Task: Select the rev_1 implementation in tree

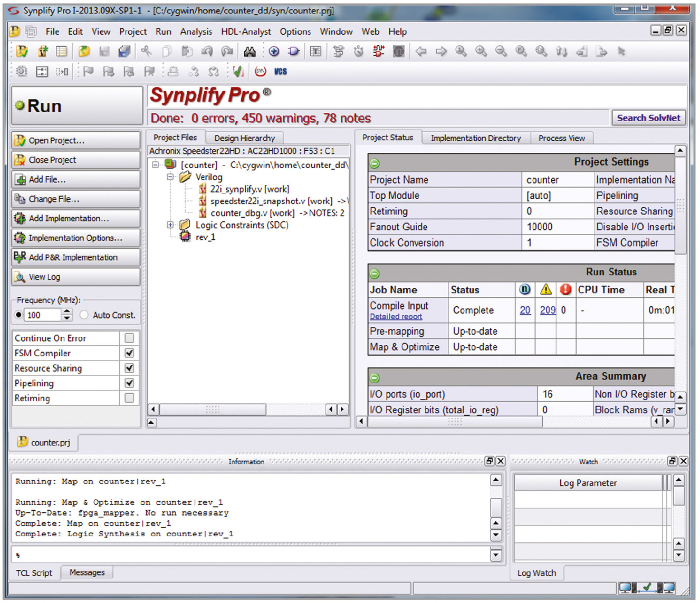Action: click(x=205, y=237)
